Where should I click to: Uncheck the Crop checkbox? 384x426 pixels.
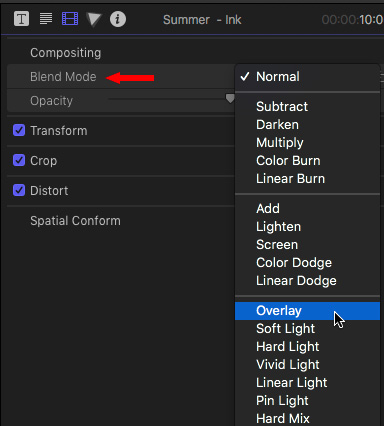tap(19, 160)
